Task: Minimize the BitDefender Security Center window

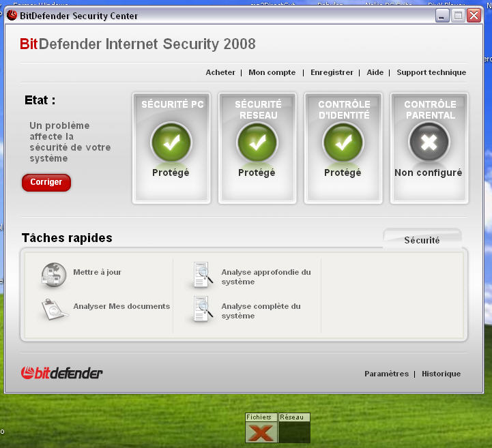Action: point(442,16)
